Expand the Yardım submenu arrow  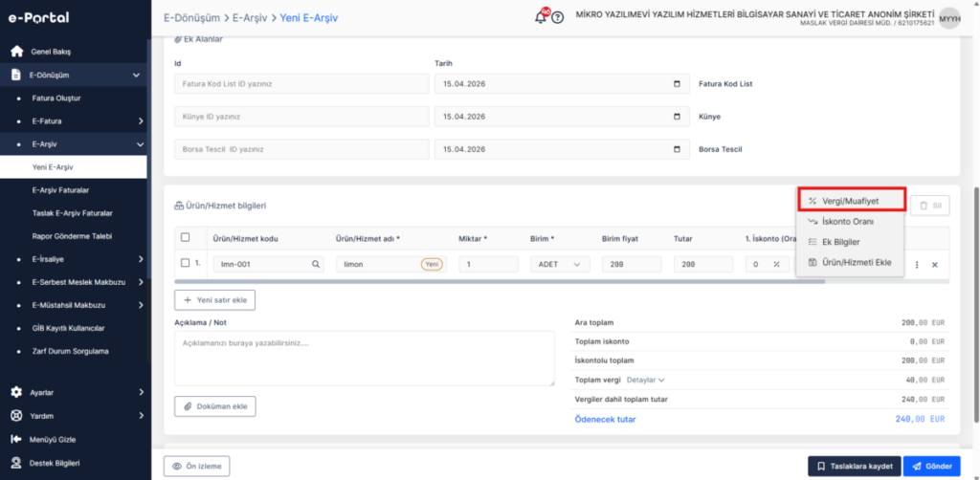(x=141, y=416)
